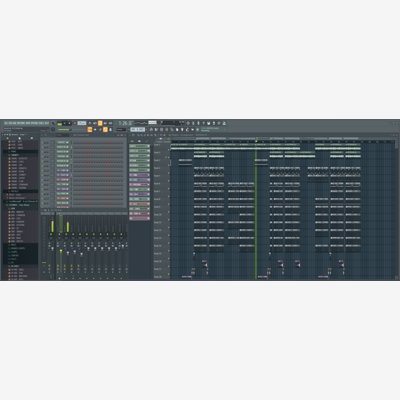Switch Browser to Current project tab
This screenshot has height=400, width=400.
coord(19,138)
